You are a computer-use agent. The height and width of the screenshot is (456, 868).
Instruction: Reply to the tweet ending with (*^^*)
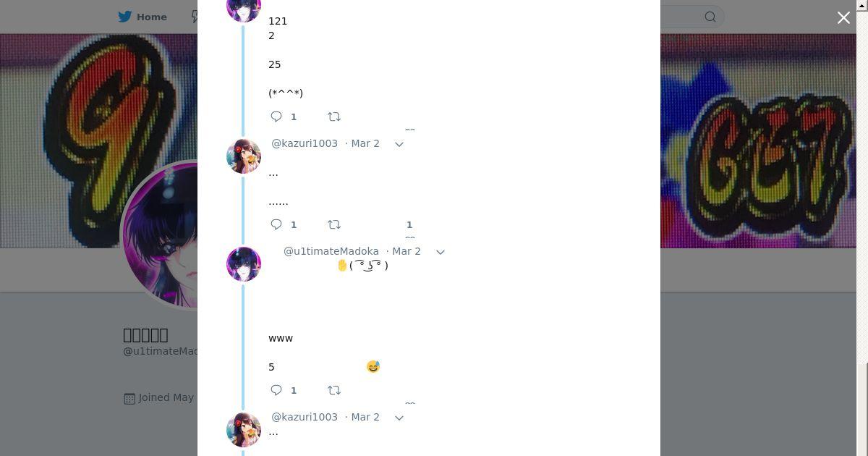pyautogui.click(x=276, y=117)
